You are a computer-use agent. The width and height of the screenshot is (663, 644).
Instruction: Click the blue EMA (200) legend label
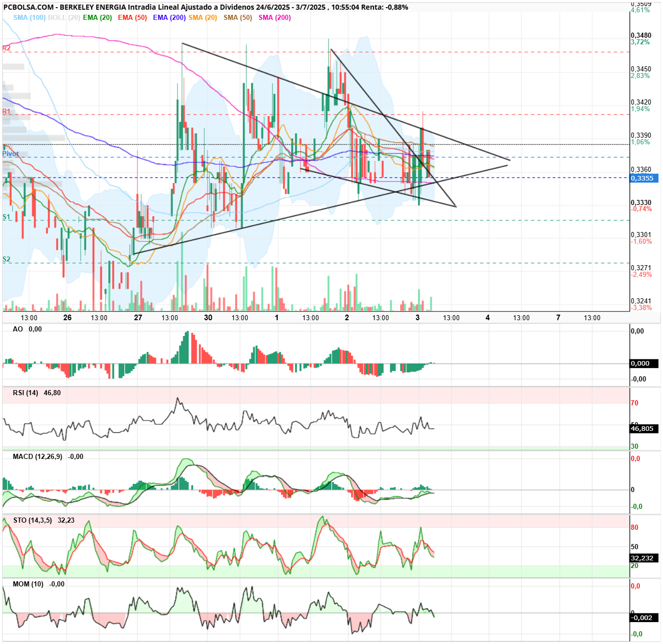[169, 17]
